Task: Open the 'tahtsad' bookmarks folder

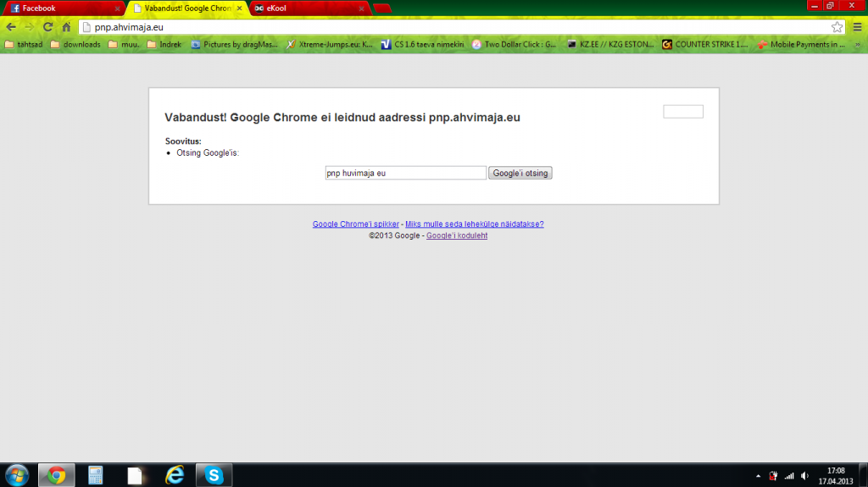Action: 25,44
